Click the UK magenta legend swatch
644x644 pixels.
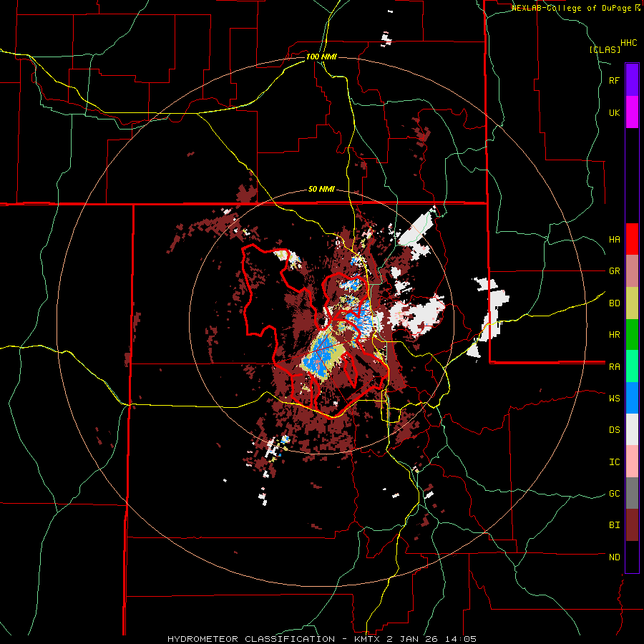tap(632, 112)
